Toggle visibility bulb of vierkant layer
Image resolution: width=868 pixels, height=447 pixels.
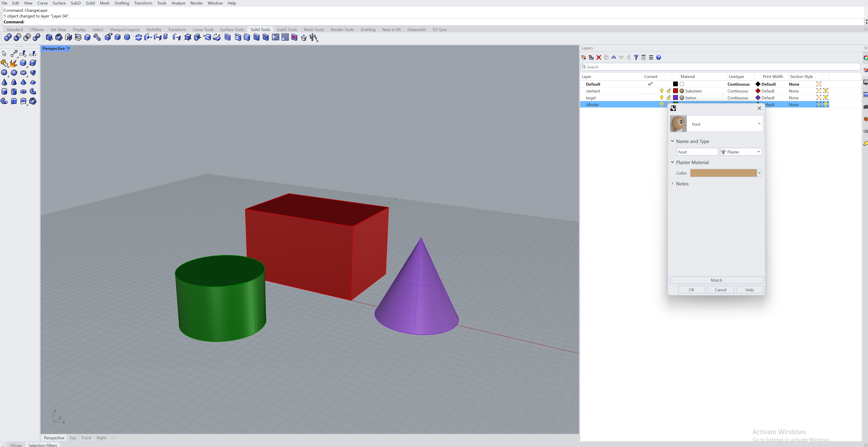662,91
